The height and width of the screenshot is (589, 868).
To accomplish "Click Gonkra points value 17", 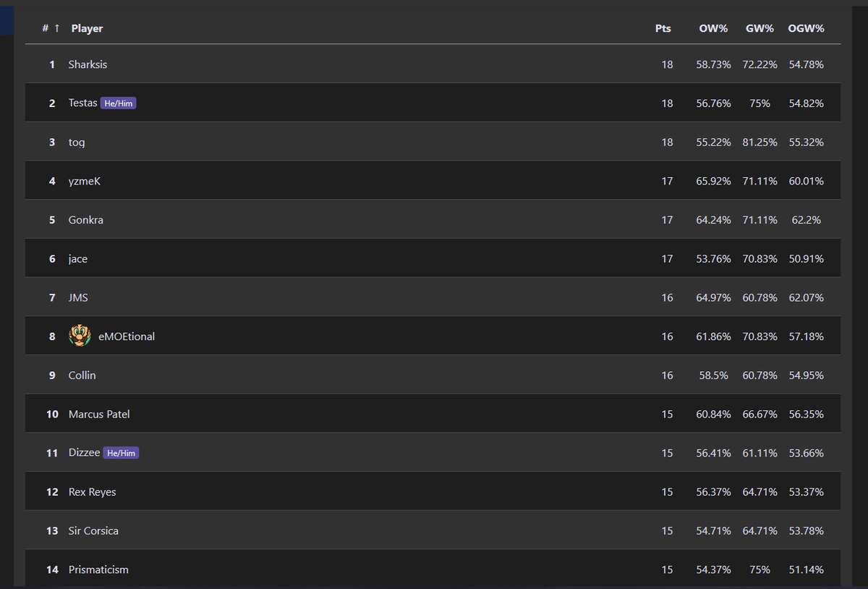I will 667,220.
